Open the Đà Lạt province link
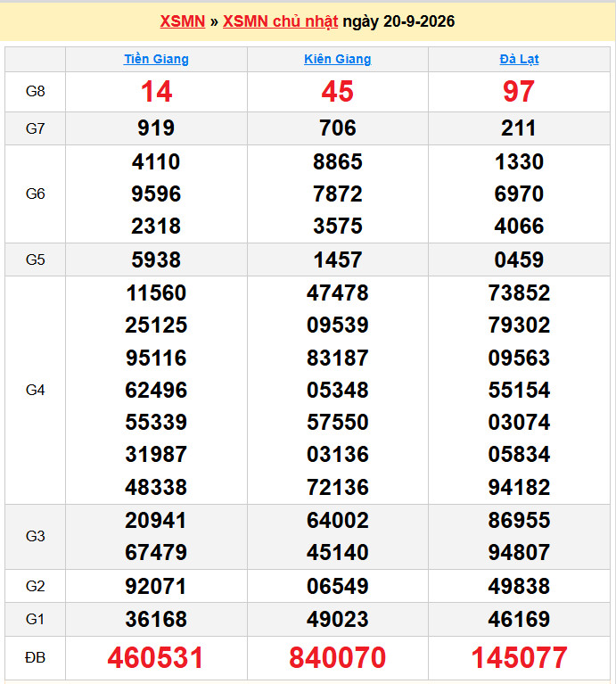This screenshot has width=616, height=684. (519, 59)
